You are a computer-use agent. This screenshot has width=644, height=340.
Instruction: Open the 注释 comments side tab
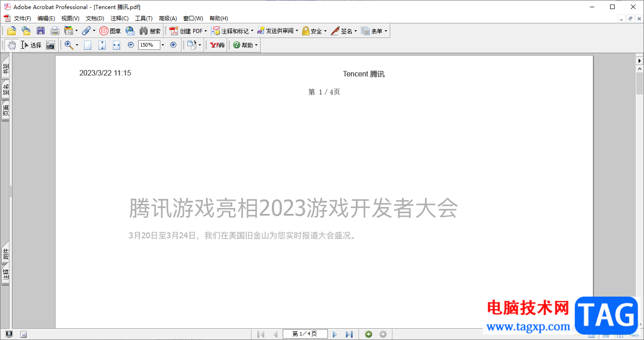point(5,275)
